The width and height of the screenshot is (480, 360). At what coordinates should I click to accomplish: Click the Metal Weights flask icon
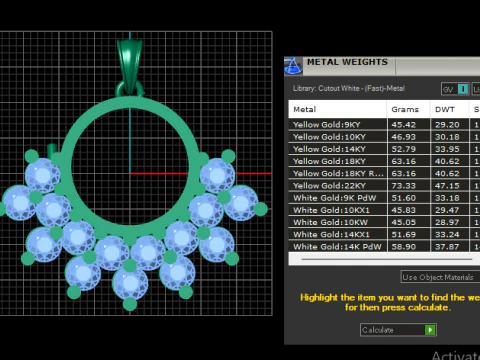click(293, 66)
